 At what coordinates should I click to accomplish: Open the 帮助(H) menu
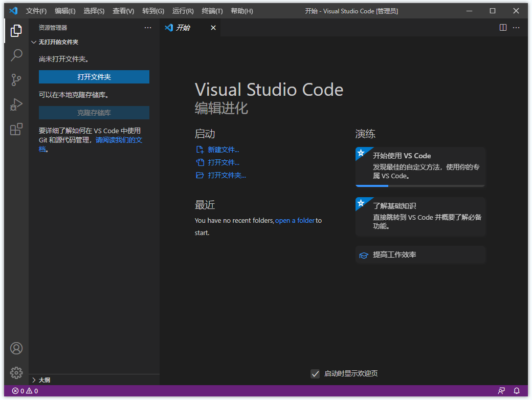(x=241, y=11)
